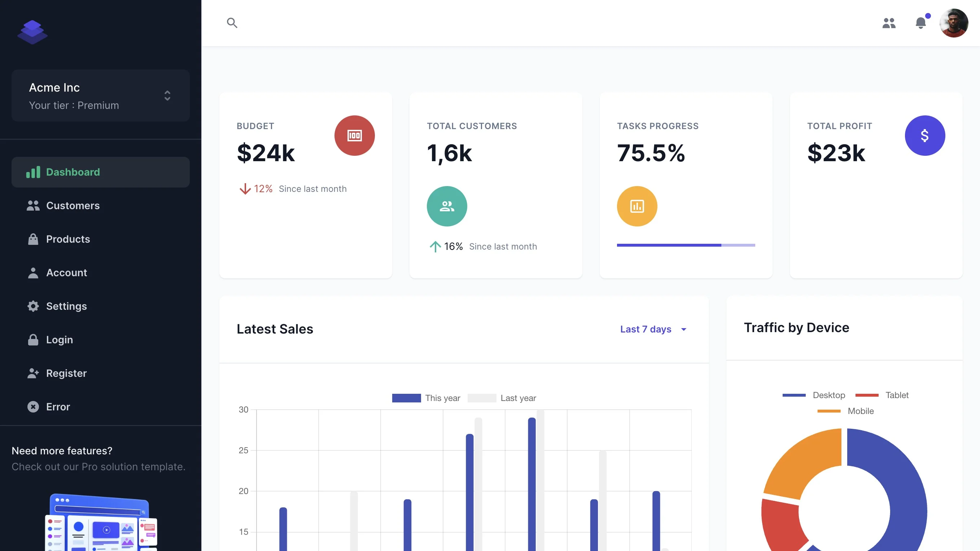Click the 1,6k total customers value

449,153
